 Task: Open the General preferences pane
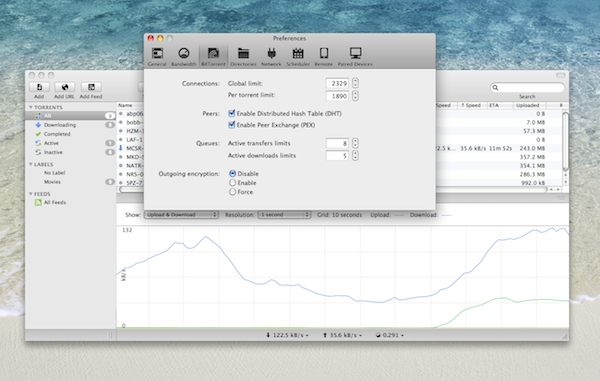[x=157, y=56]
